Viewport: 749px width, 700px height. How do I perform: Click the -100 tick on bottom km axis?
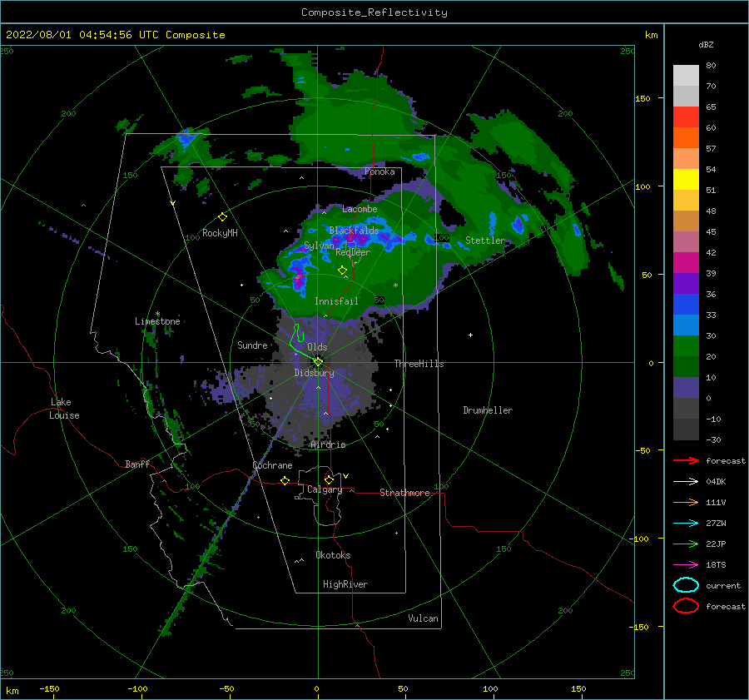[137, 688]
